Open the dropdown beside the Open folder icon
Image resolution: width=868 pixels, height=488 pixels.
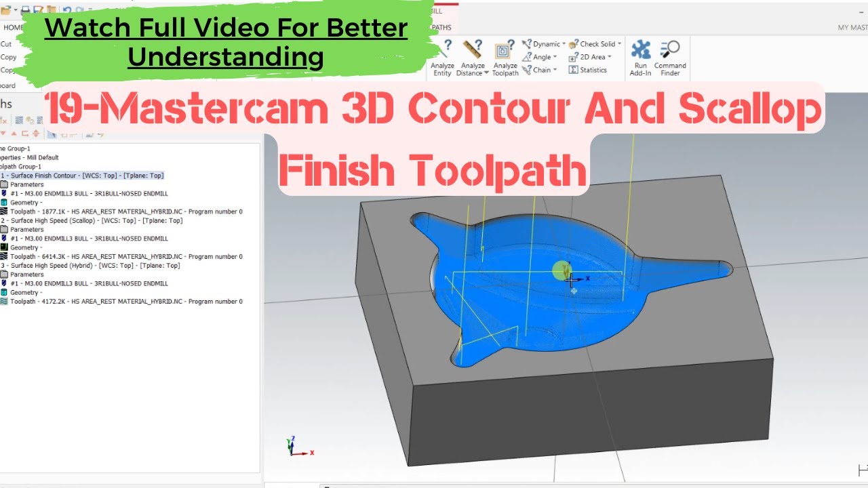coord(16,9)
